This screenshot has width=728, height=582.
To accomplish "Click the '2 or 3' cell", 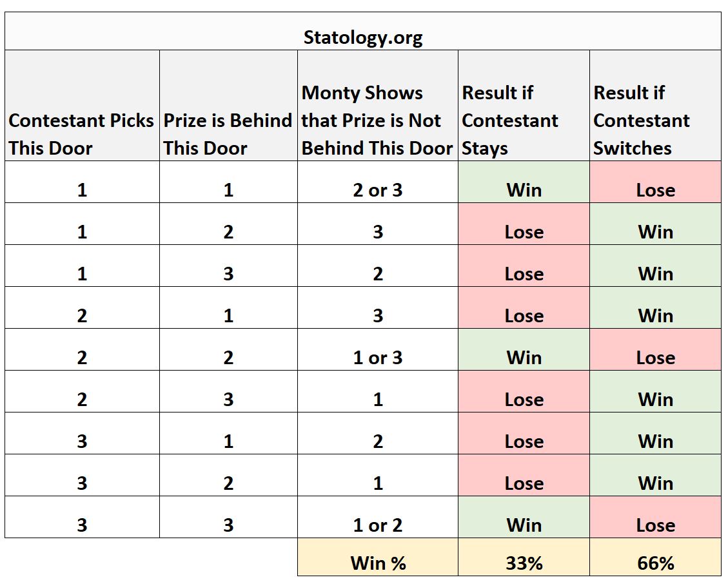I will point(377,182).
